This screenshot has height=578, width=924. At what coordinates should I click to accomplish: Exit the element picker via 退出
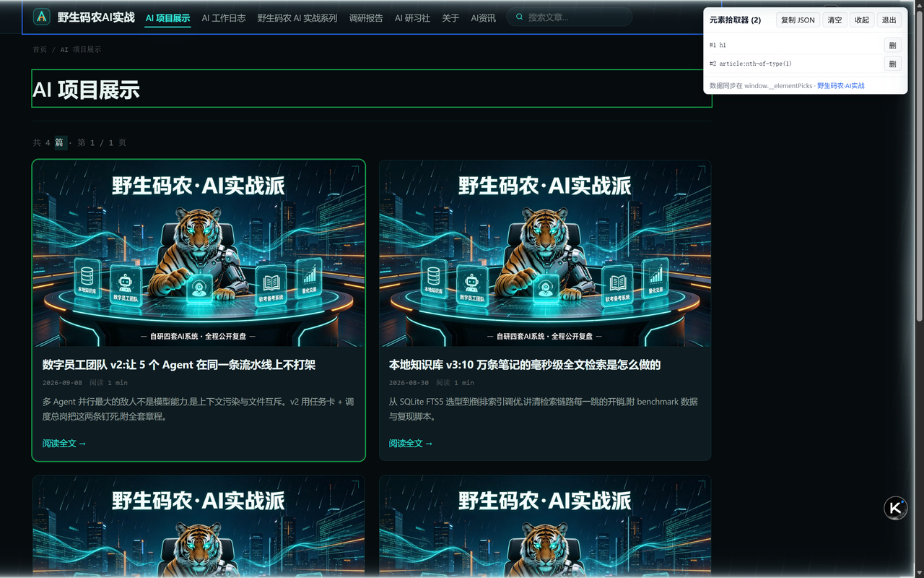click(x=889, y=20)
